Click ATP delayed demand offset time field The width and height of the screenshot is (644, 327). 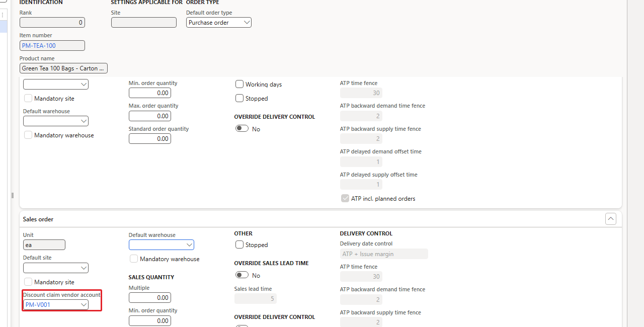(x=361, y=162)
